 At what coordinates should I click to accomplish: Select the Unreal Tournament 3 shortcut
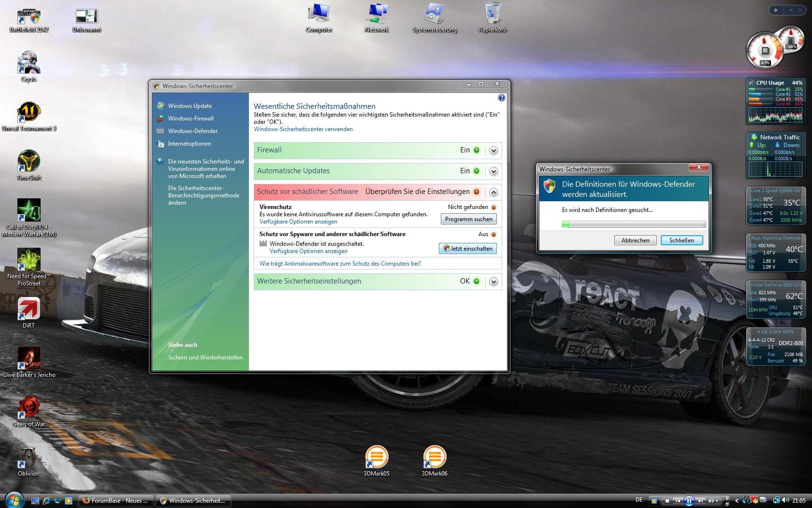(29, 116)
